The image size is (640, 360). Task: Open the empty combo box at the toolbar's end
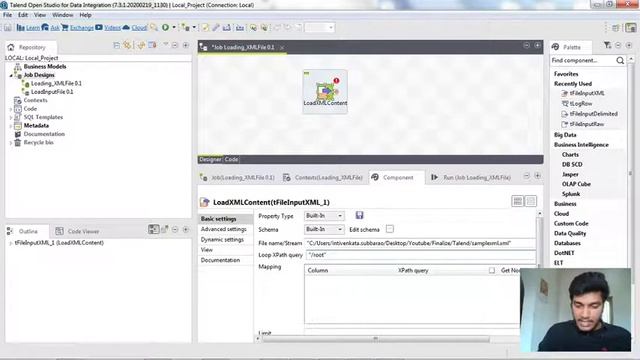pyautogui.click(x=320, y=28)
